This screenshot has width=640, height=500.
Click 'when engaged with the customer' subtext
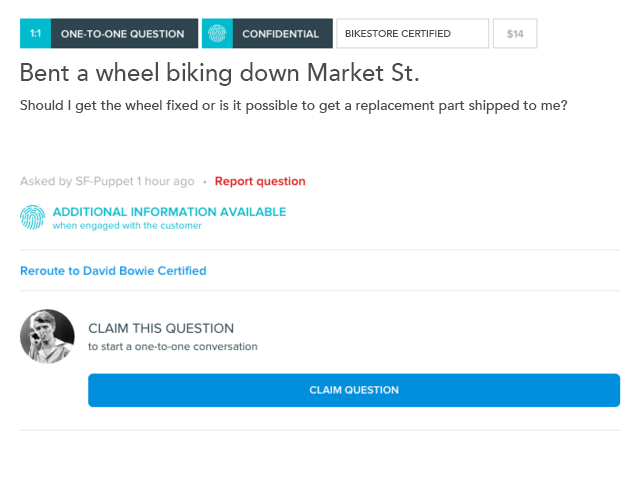[127, 226]
